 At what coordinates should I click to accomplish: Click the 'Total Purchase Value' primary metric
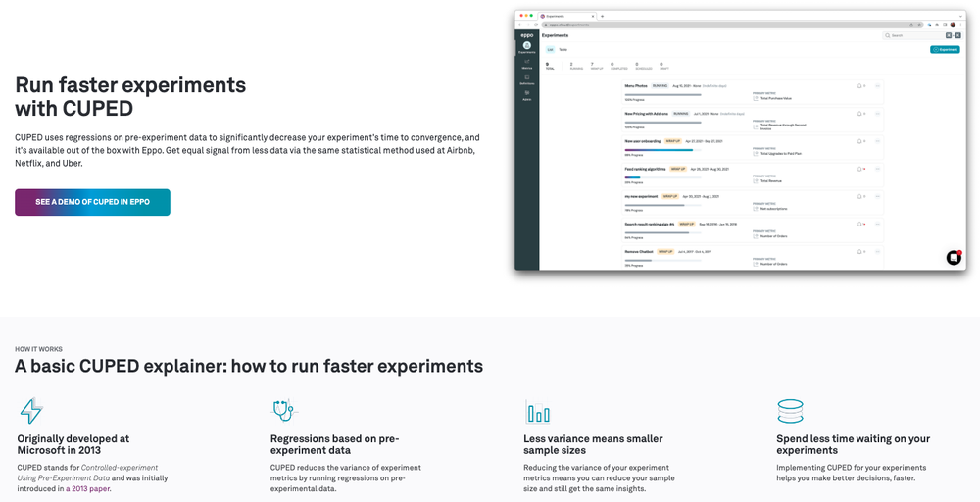click(775, 98)
